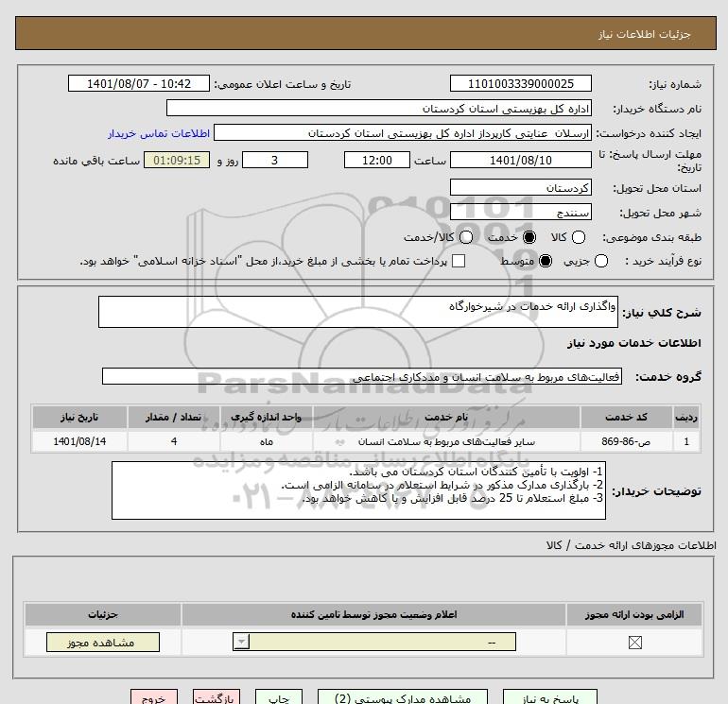Click the نام خدمت column header
Viewport: 728px width, 704px height.
[x=446, y=417]
